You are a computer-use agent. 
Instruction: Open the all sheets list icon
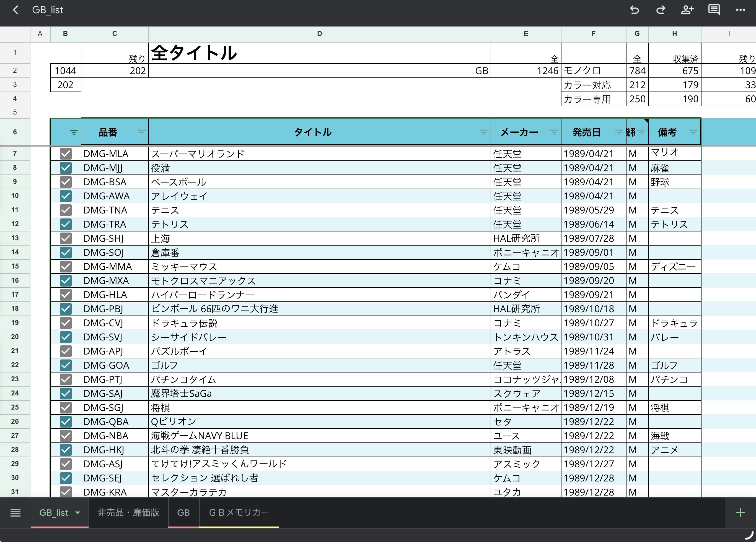15,512
